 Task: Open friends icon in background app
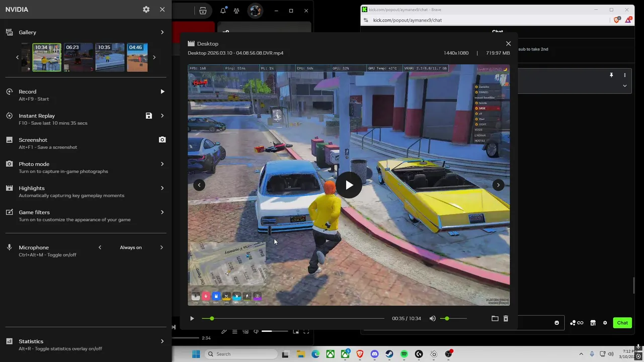[236, 11]
